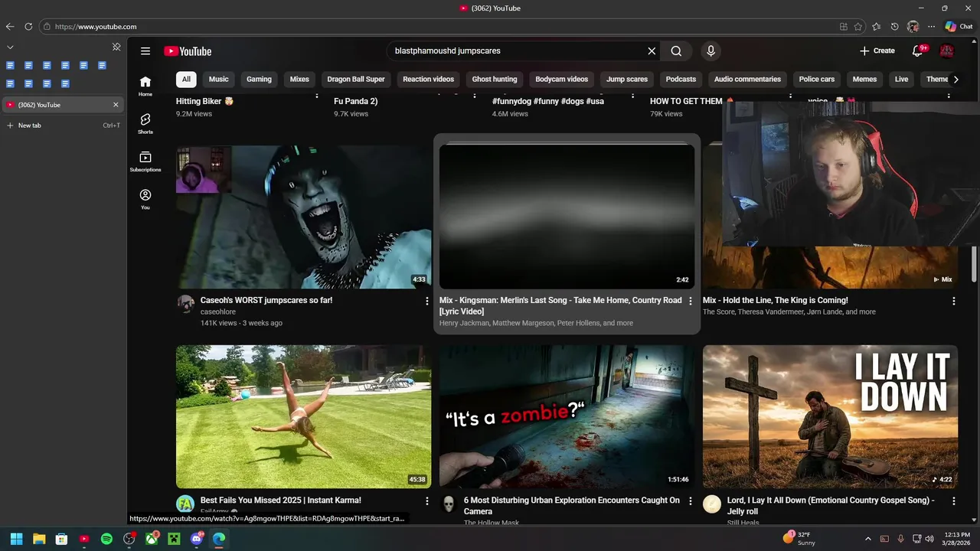Click the Edge address bar URL
The image size is (980, 551).
pyautogui.click(x=96, y=27)
